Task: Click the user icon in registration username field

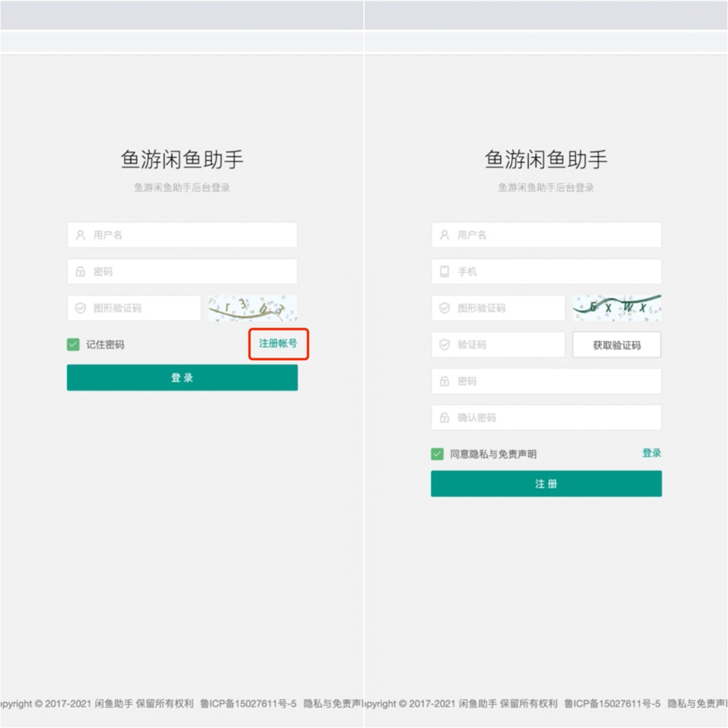Action: pos(444,235)
